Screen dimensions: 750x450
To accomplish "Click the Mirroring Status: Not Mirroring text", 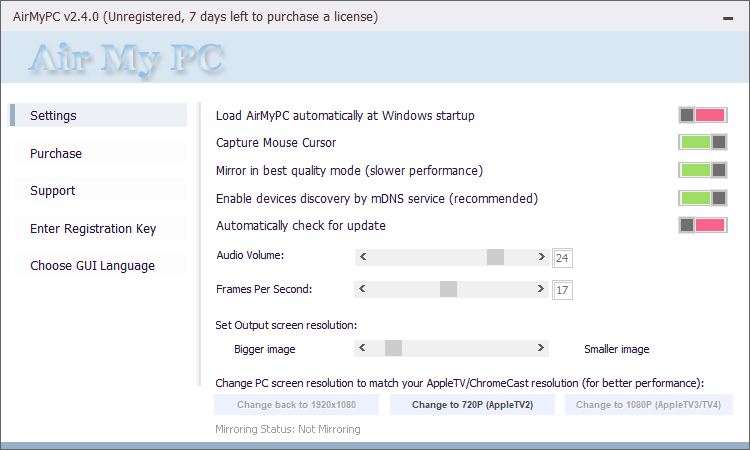I will pos(288,429).
